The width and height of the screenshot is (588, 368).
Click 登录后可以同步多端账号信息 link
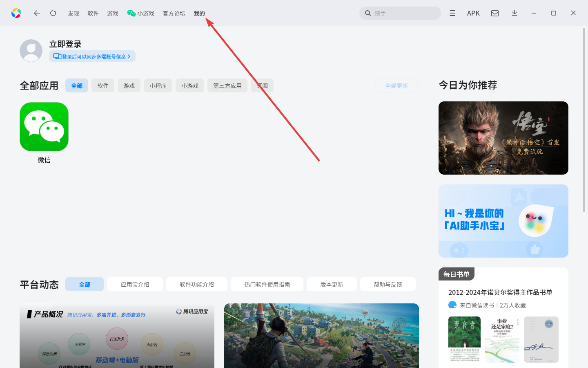(92, 56)
